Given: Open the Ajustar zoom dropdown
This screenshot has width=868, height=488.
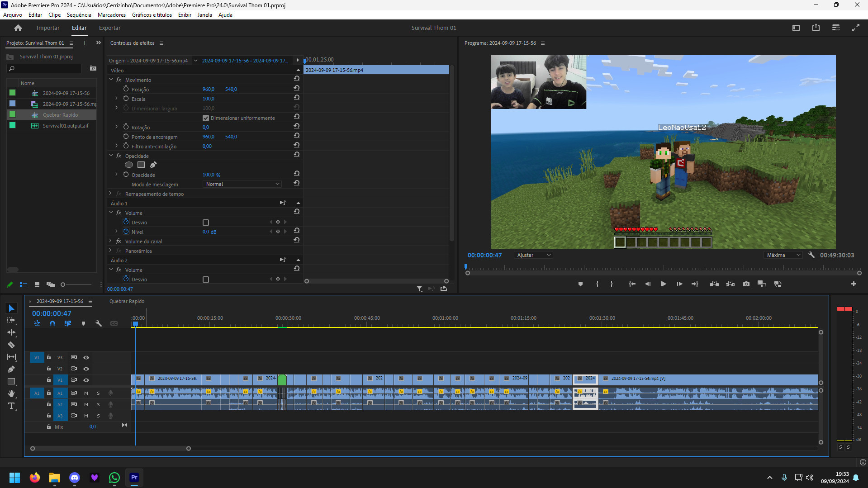Looking at the screenshot, I should pyautogui.click(x=533, y=255).
